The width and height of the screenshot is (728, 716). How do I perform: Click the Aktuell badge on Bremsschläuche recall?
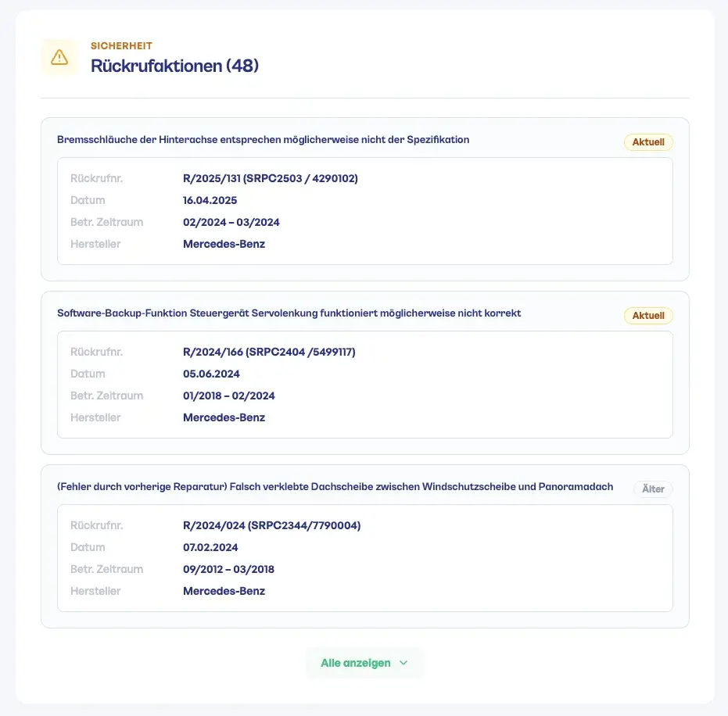pos(648,142)
